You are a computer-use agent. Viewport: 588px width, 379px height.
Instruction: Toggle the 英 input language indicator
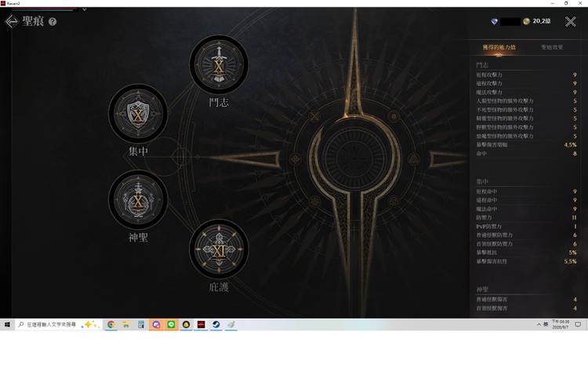pyautogui.click(x=546, y=325)
